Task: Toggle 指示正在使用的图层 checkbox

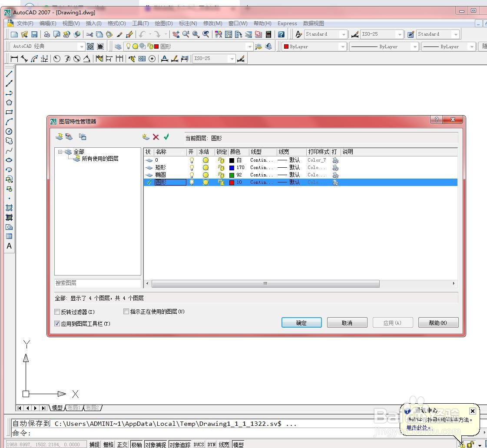Action: click(126, 311)
